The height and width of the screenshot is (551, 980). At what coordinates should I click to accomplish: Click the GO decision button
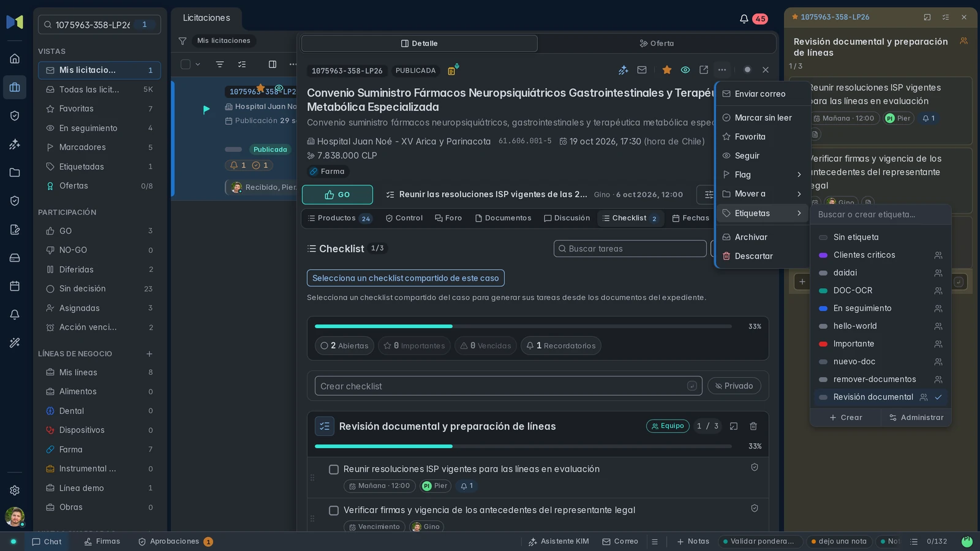[x=337, y=195]
